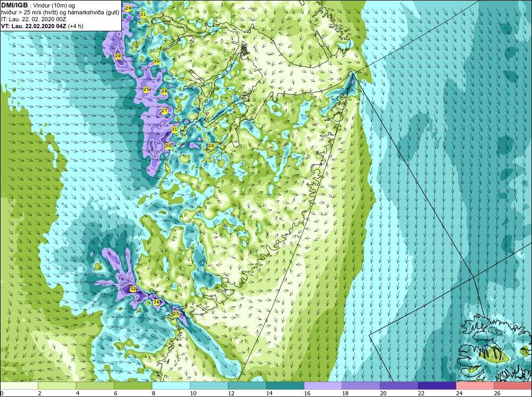This screenshot has width=532, height=397.
Task: Select the 24–26 m/s salmon pink legend swatch
Action: point(475,385)
